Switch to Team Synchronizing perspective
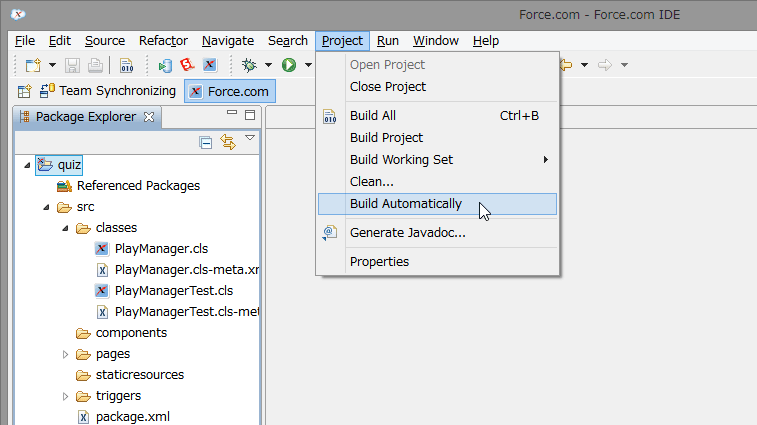This screenshot has width=757, height=425. coord(108,91)
